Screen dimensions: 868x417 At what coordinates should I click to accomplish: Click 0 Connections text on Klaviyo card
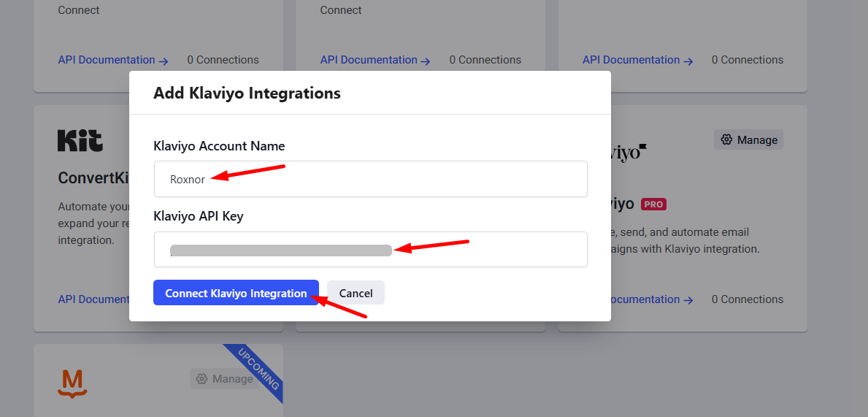tap(748, 299)
